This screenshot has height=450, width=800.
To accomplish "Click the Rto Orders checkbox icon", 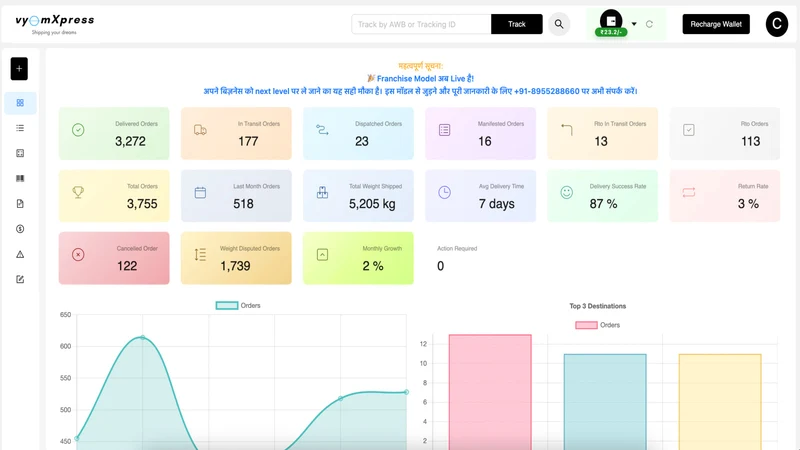I will [x=689, y=130].
